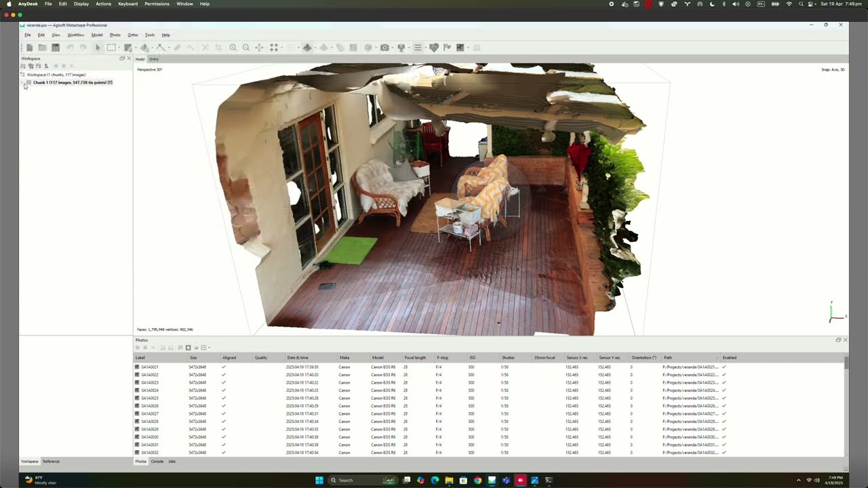Screen dimensions: 868x488
Task: Float the Workspace panel via undock icon
Action: click(122, 58)
